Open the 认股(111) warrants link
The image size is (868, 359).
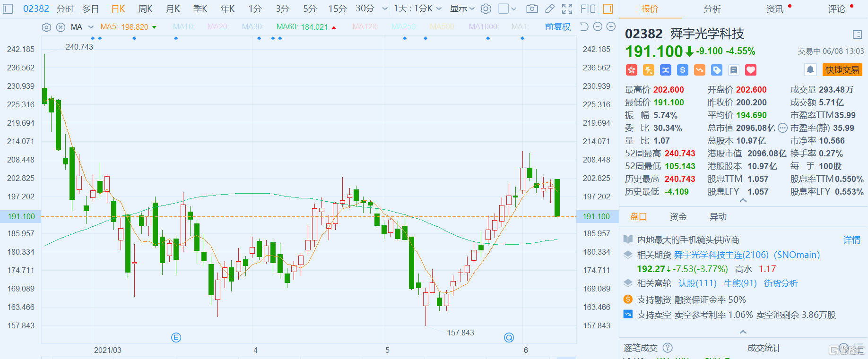click(697, 283)
